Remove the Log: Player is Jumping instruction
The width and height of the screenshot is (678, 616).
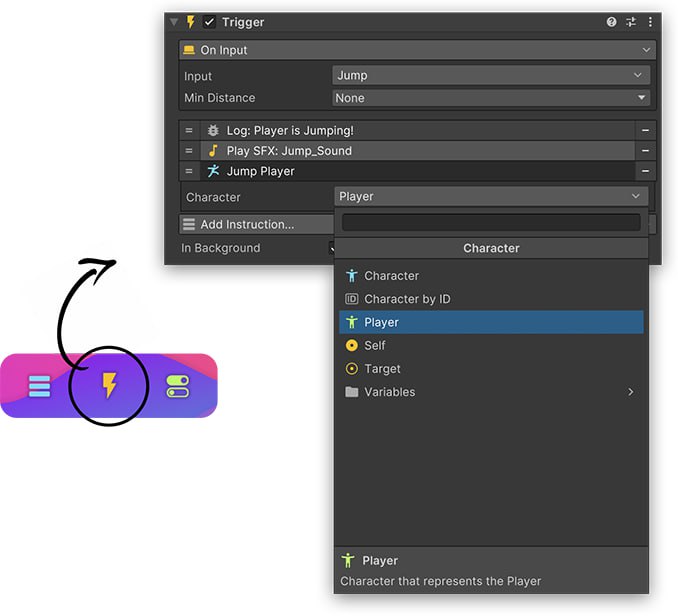pos(646,131)
